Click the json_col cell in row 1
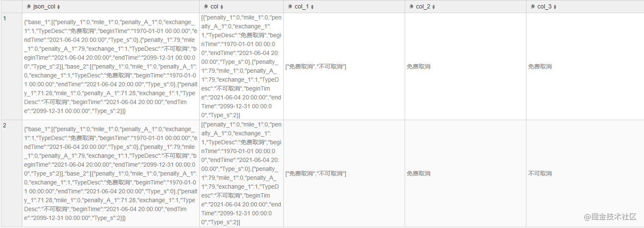Viewport: 644px width, 228px height. [111, 66]
